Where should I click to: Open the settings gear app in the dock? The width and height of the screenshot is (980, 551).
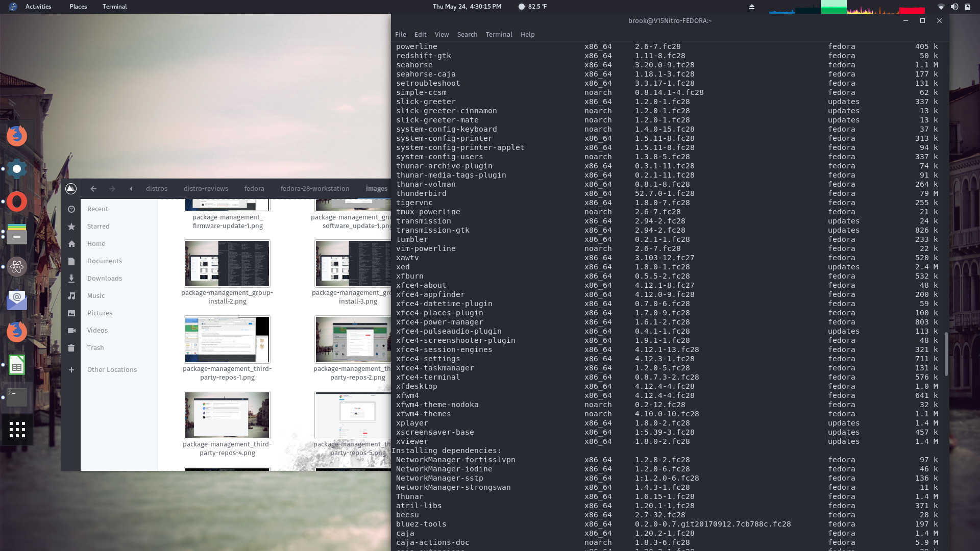point(17,168)
